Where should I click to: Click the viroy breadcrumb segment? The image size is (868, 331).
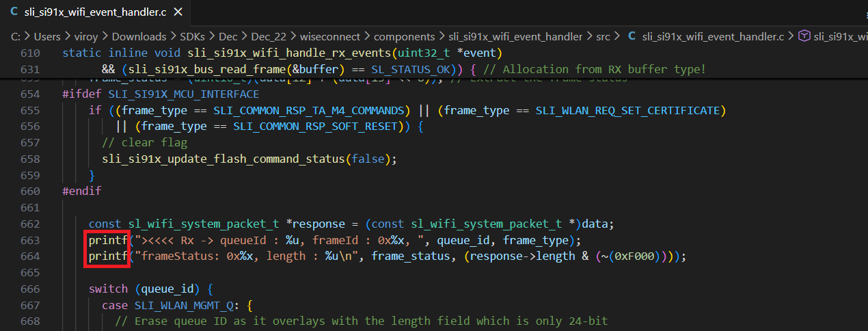tap(86, 36)
